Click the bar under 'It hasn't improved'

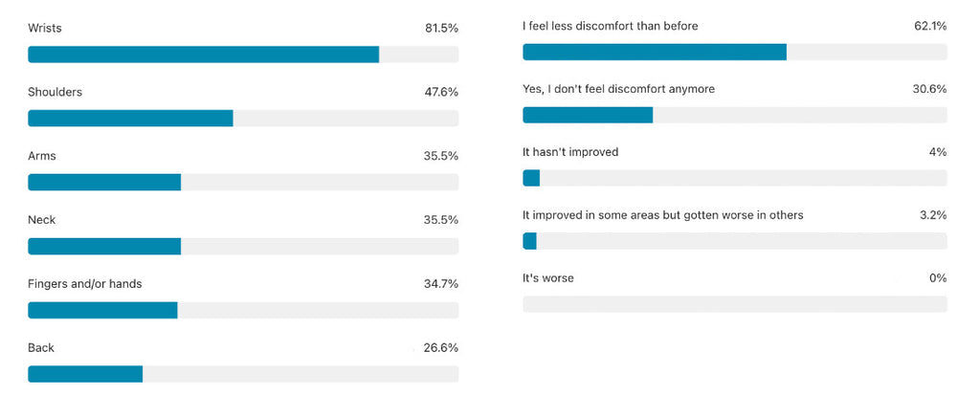(x=735, y=178)
